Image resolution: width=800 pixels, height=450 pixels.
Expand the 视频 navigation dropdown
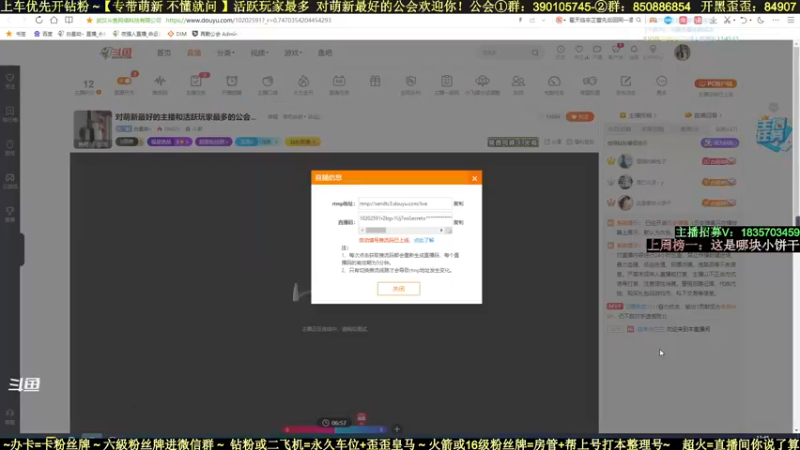point(259,53)
